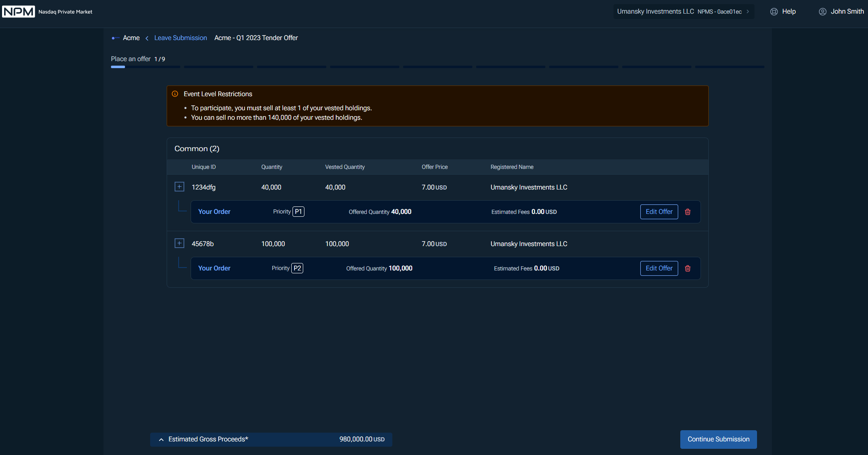Click the Common (2) section heading

[x=197, y=149]
